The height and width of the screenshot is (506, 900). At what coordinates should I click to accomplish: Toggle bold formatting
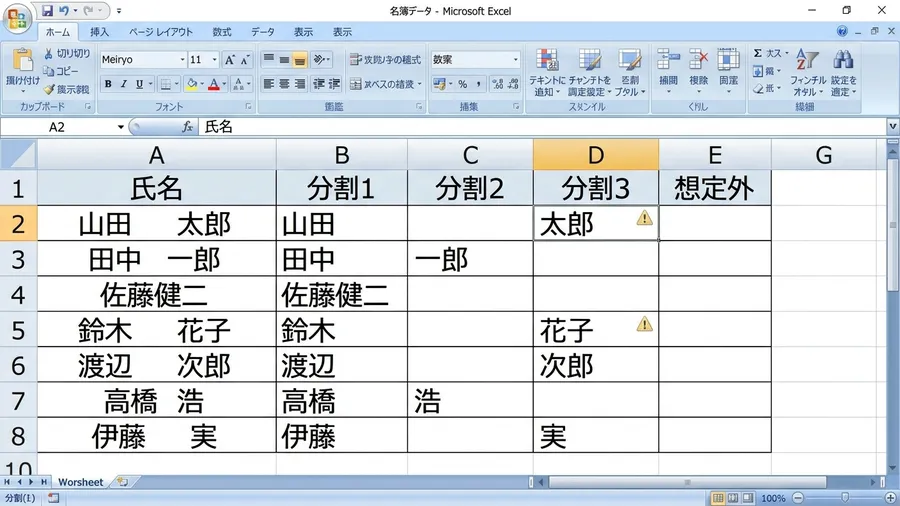108,84
